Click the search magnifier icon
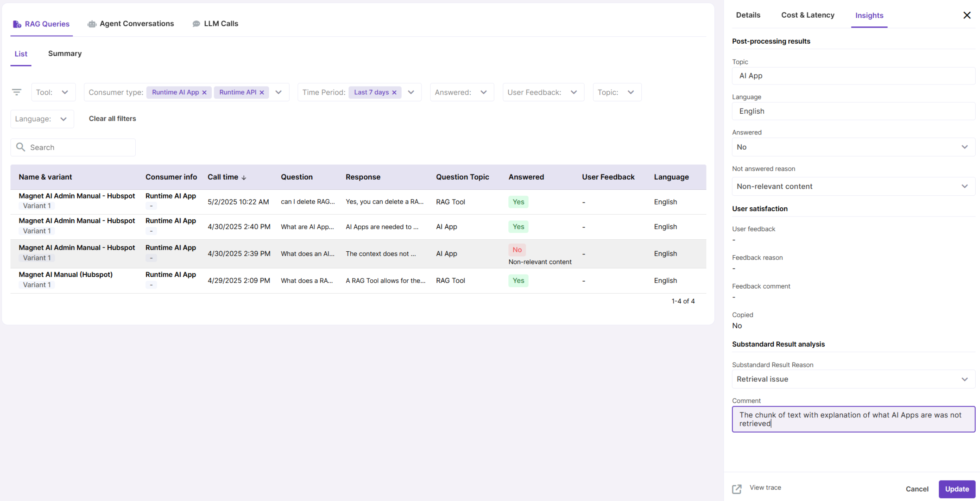Viewport: 980px width, 501px height. click(x=20, y=147)
